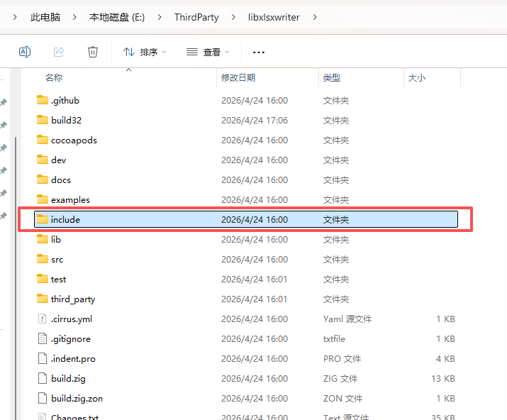Viewport: 507px width, 420px height.
Task: Select the build32 folder icon
Action: (x=43, y=120)
